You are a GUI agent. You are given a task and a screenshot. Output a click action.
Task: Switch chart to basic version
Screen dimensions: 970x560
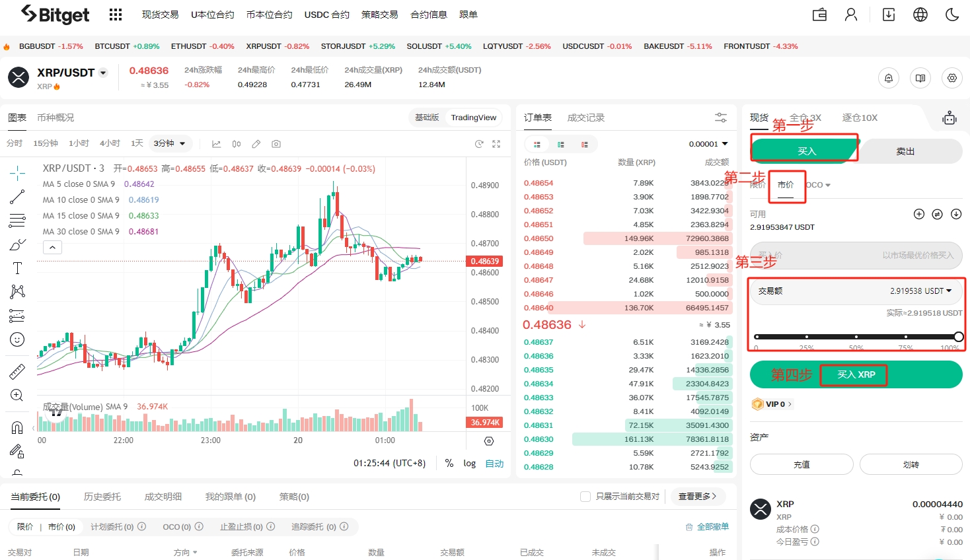pyautogui.click(x=427, y=118)
